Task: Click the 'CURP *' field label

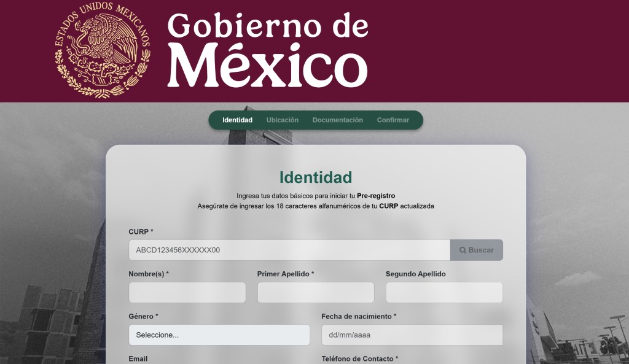Action: (x=141, y=231)
